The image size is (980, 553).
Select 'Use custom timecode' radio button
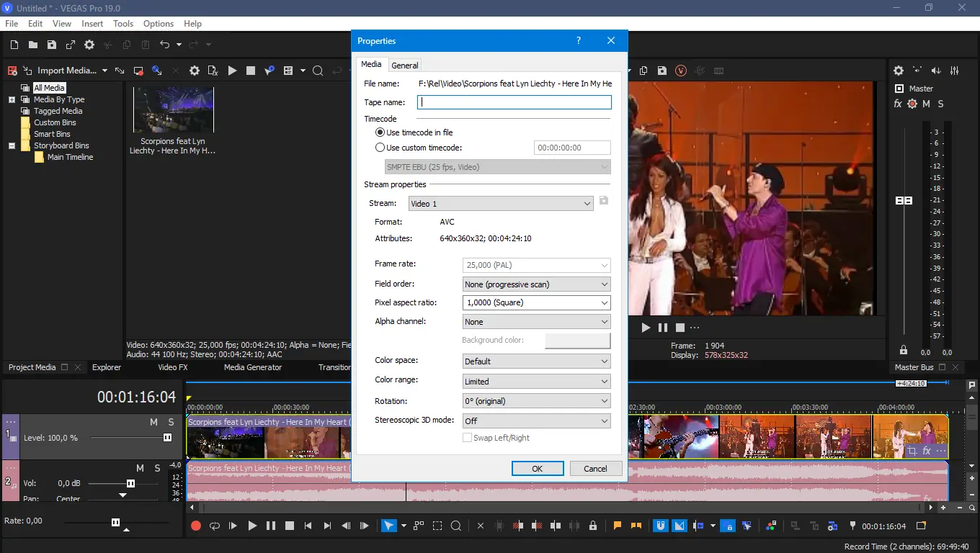(380, 148)
